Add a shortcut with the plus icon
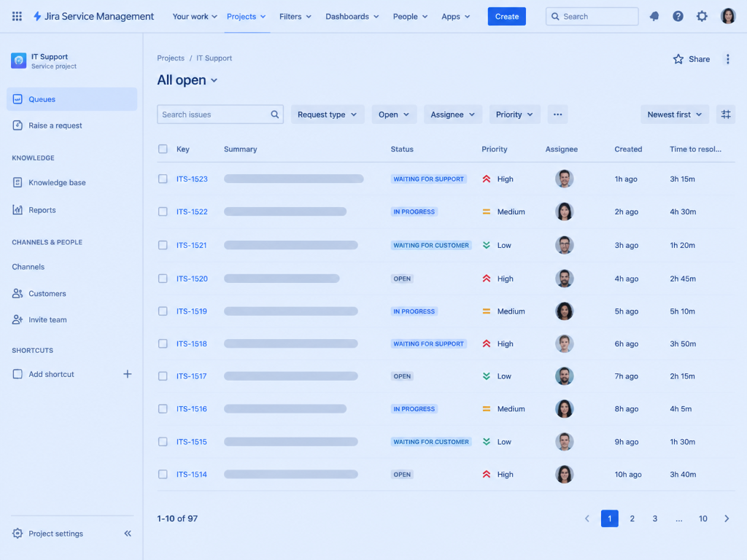 click(x=127, y=374)
